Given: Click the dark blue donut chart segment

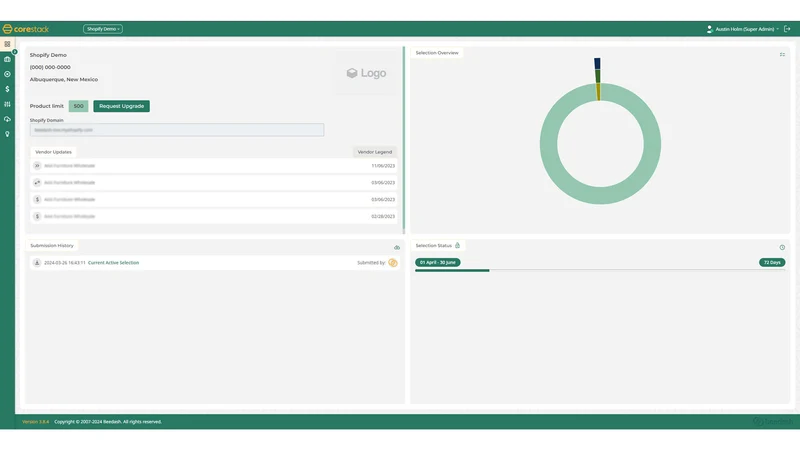Looking at the screenshot, I should pyautogui.click(x=597, y=63).
